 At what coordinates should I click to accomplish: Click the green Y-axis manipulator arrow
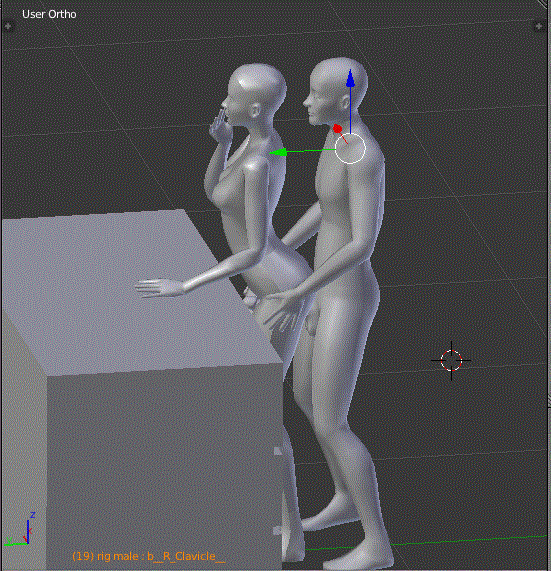[x=278, y=153]
